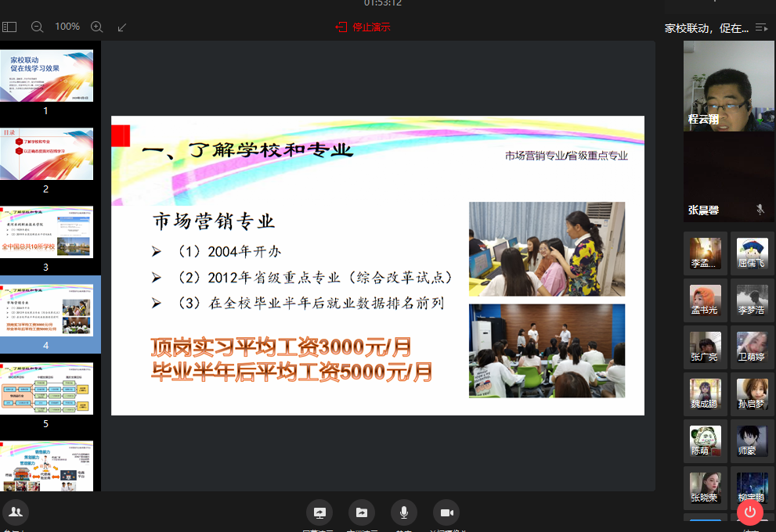Open the file presentation folder icon
Screen dimensions: 776x532
point(362,512)
